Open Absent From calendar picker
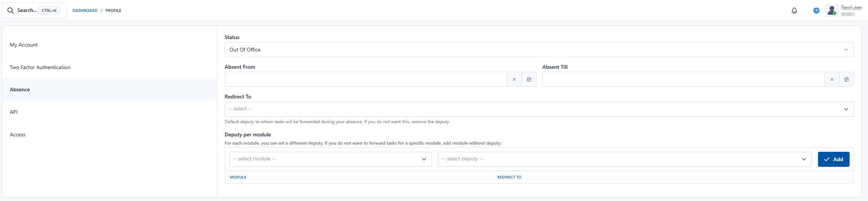Screen dimensions: 868x201 click(x=529, y=79)
